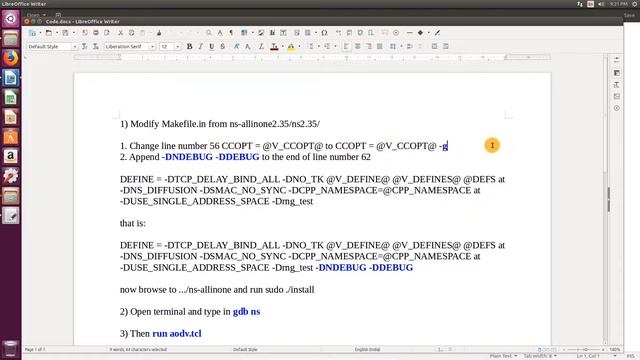The image size is (640, 360).
Task: Open LibreOffice Calc from the dock
Action: pyautogui.click(x=11, y=98)
